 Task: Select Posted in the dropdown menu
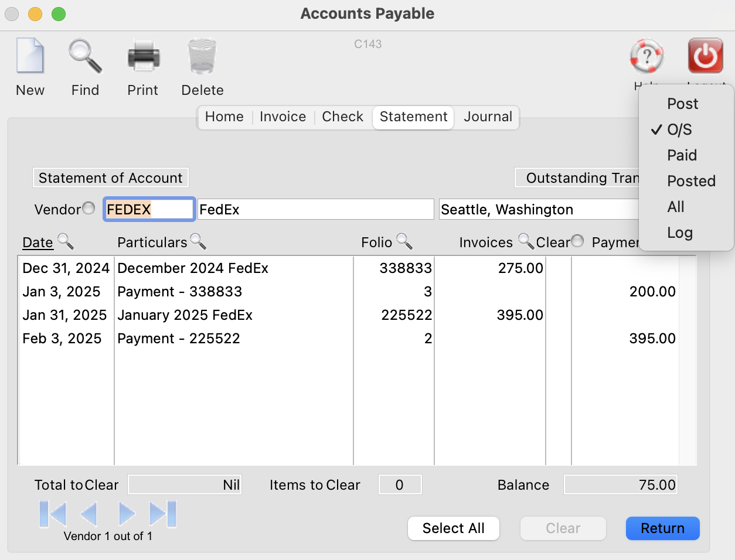pos(686,181)
